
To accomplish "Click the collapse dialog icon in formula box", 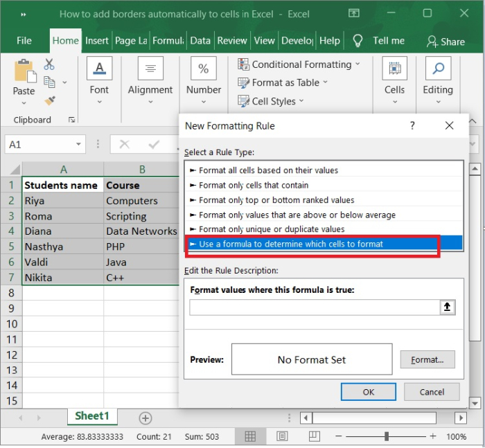I will click(447, 307).
